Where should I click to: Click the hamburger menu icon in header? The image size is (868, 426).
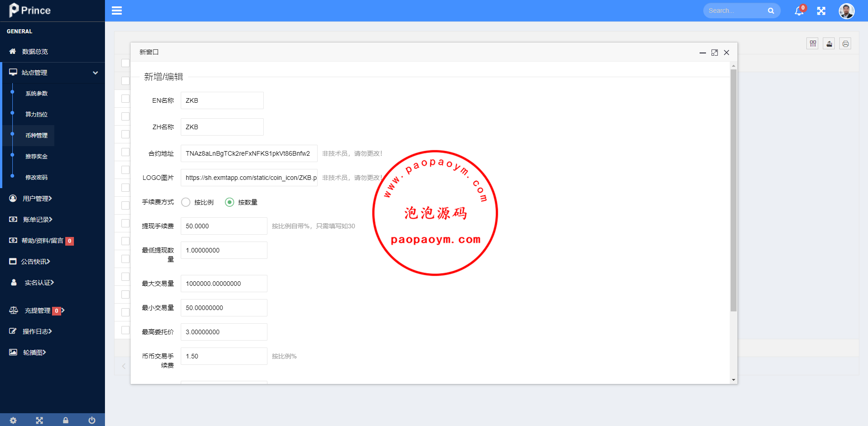(x=117, y=11)
